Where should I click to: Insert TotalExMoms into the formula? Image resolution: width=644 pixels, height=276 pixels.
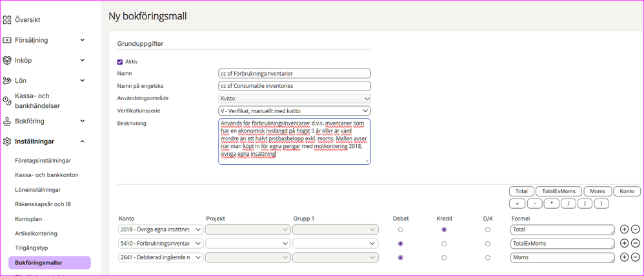559,191
